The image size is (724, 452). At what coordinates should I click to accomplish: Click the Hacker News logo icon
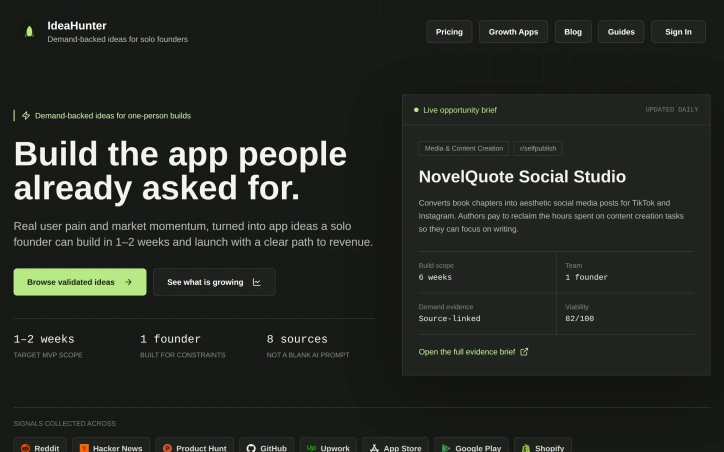(84, 448)
